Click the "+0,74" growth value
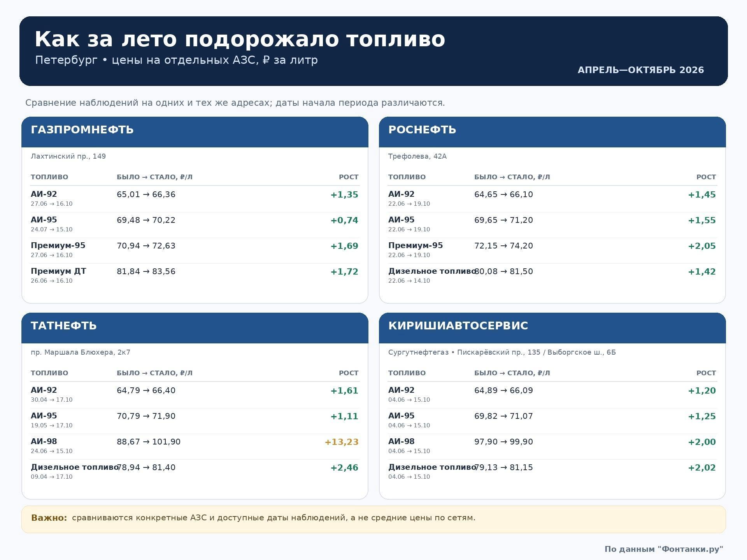Viewport: 747px width, 560px height. pos(344,220)
